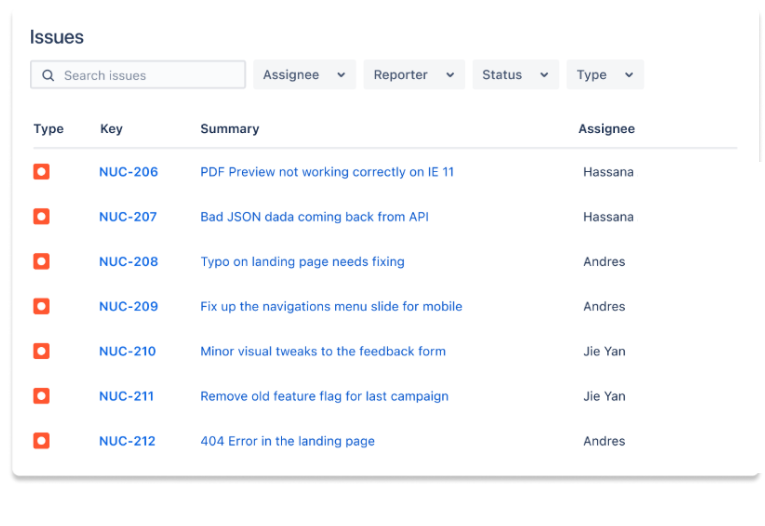
Task: Click the bug type icon for NUC-208
Action: click(x=41, y=262)
